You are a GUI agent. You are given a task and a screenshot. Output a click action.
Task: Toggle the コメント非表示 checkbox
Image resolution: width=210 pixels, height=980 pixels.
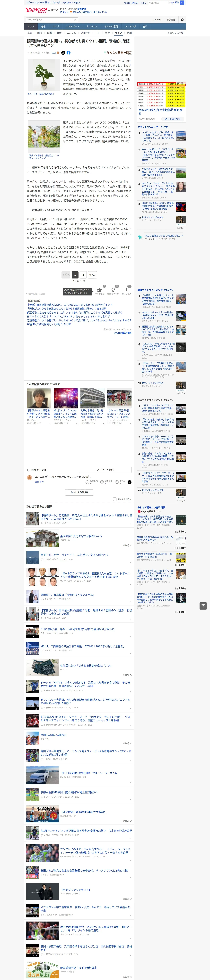pyautogui.click(x=115, y=499)
